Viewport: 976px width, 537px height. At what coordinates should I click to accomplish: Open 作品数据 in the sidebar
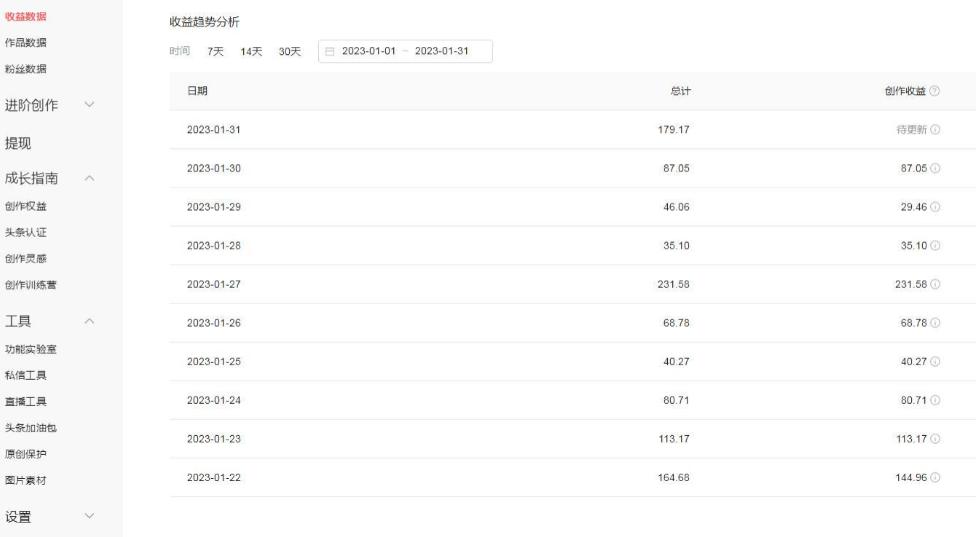[x=25, y=43]
